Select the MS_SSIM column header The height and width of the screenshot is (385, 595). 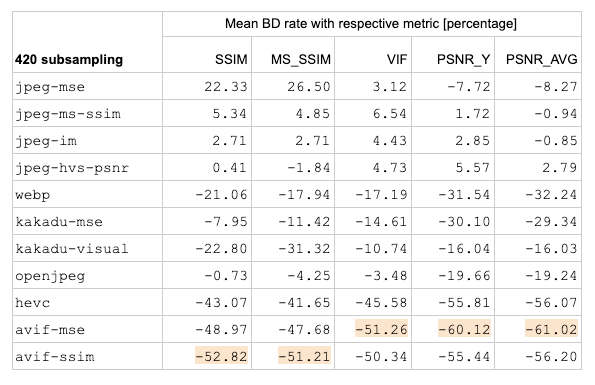coord(301,59)
